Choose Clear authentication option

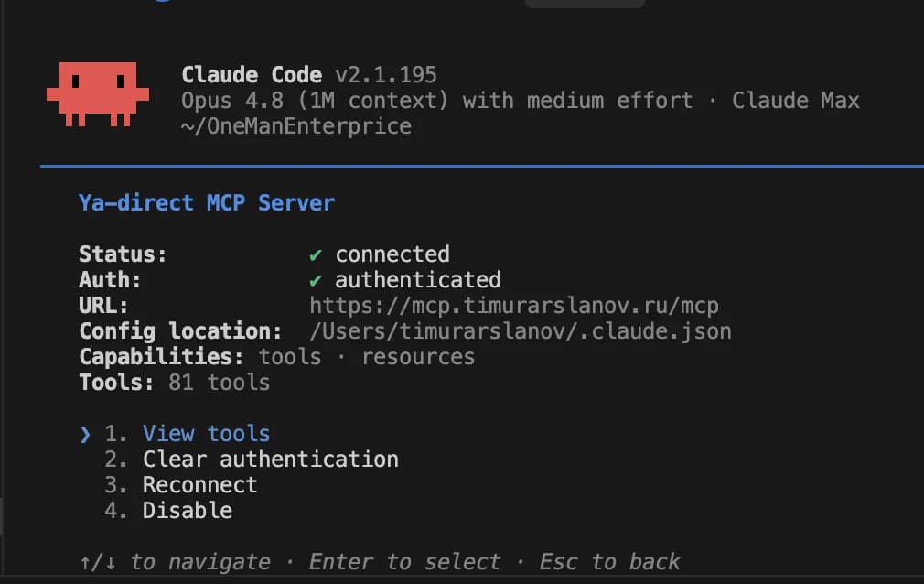tap(271, 459)
